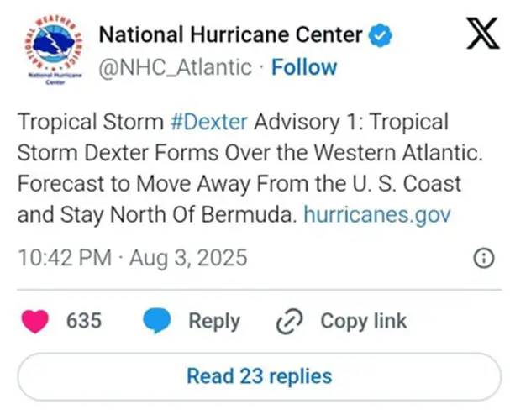Click the X logo icon

point(482,34)
